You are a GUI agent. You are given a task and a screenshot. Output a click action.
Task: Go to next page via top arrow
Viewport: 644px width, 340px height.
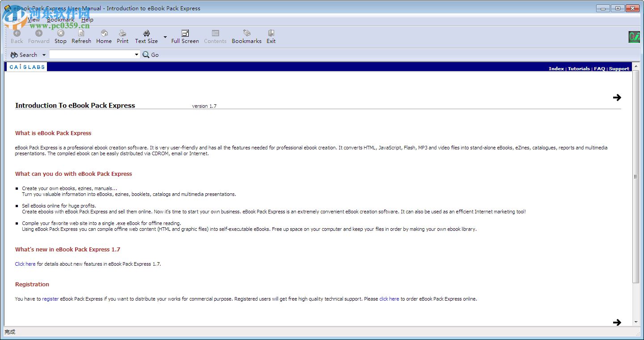tap(617, 98)
